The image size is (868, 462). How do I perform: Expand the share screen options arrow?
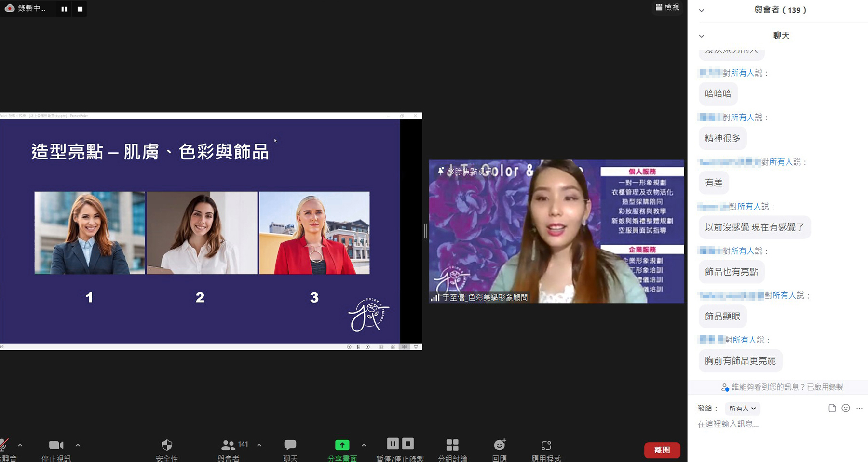click(x=364, y=445)
